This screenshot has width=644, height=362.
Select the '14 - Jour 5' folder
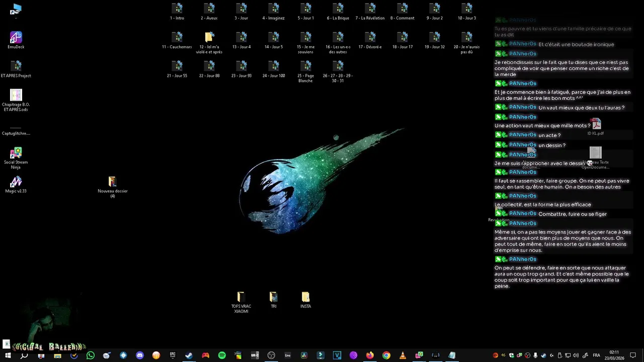(x=274, y=40)
